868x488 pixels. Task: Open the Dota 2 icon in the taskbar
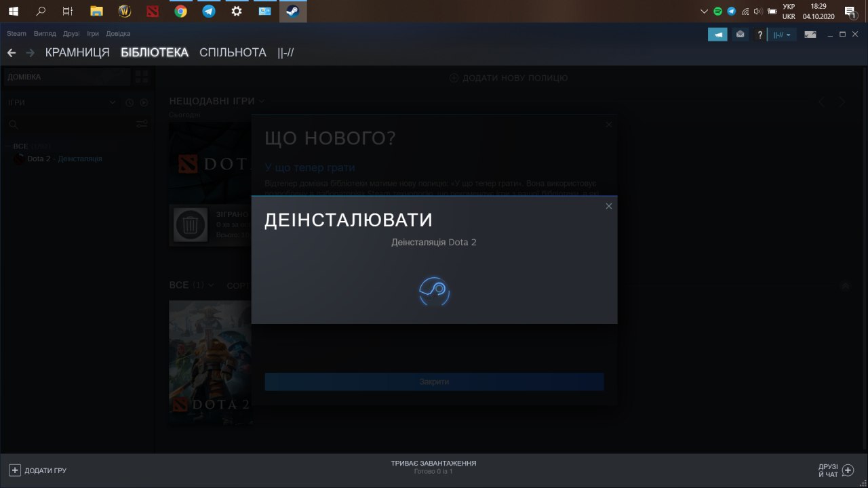152,11
